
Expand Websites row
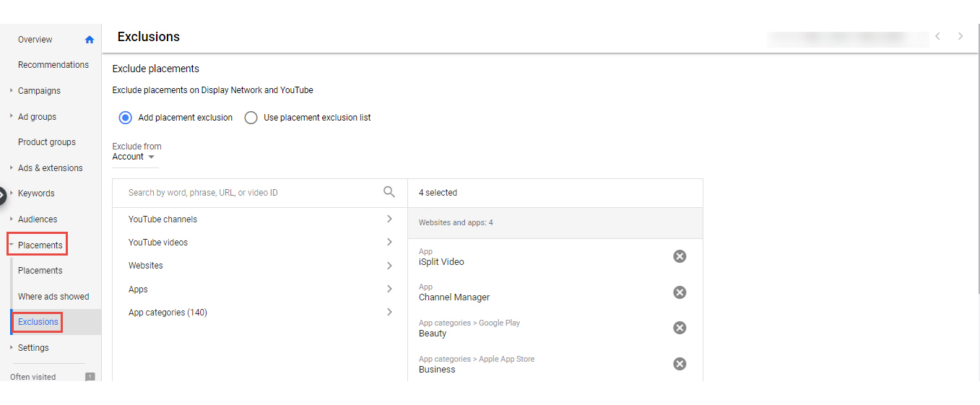[x=389, y=266]
